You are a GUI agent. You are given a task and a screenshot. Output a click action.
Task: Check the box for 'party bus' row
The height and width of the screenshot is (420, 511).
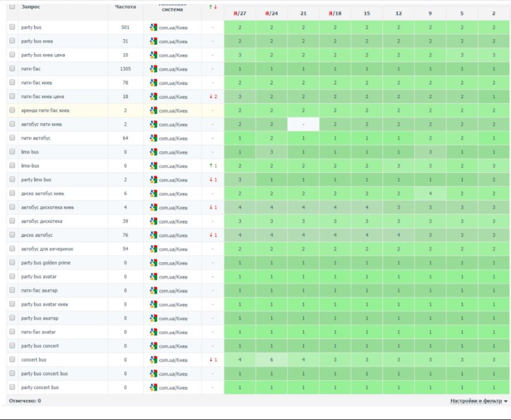pos(12,27)
